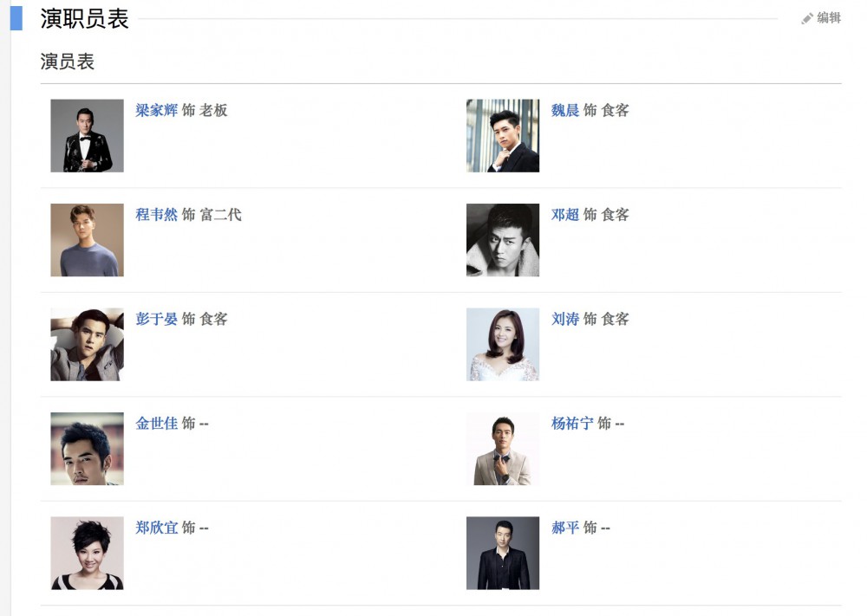Click 郑欣宜's portrait thumbnail

coord(87,553)
